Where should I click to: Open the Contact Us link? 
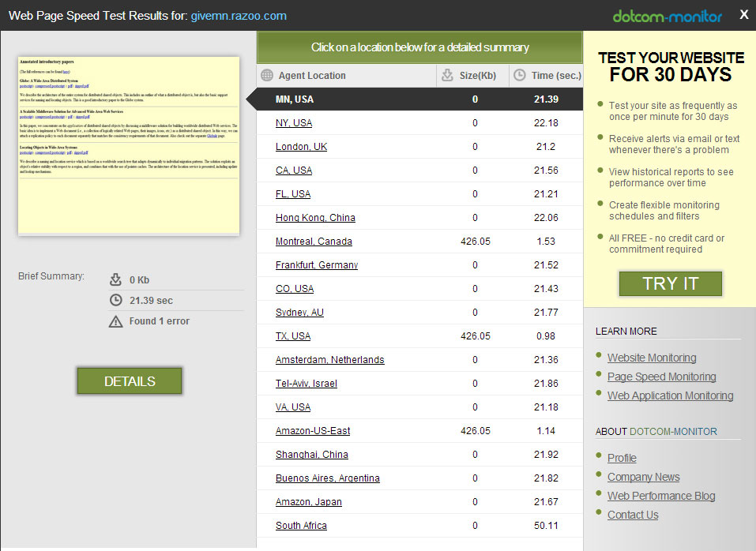(x=633, y=515)
